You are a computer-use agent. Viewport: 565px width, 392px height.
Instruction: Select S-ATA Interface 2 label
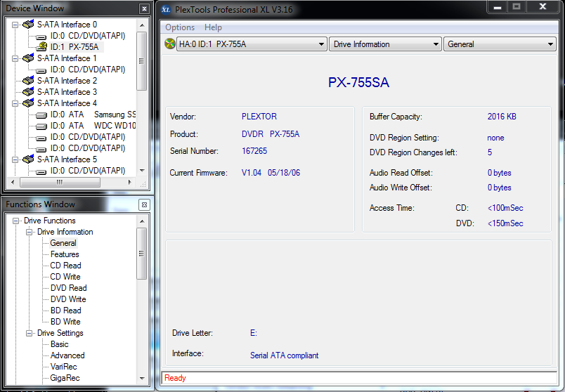tap(67, 81)
